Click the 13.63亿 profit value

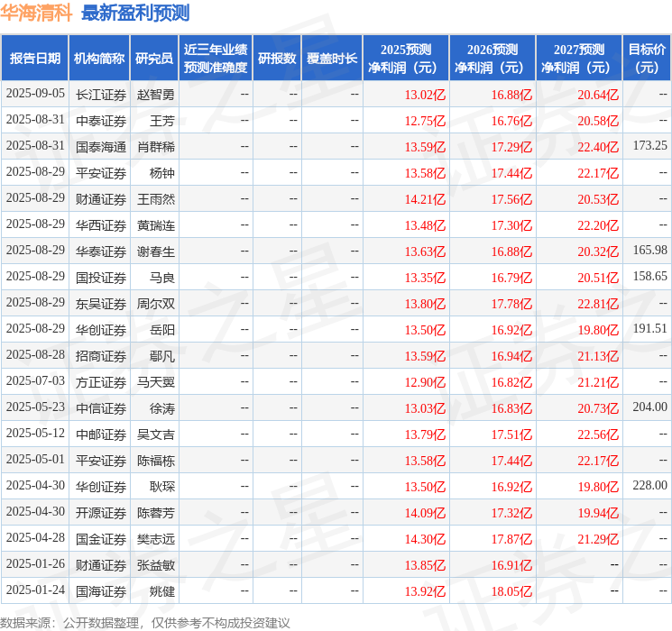[x=425, y=251]
